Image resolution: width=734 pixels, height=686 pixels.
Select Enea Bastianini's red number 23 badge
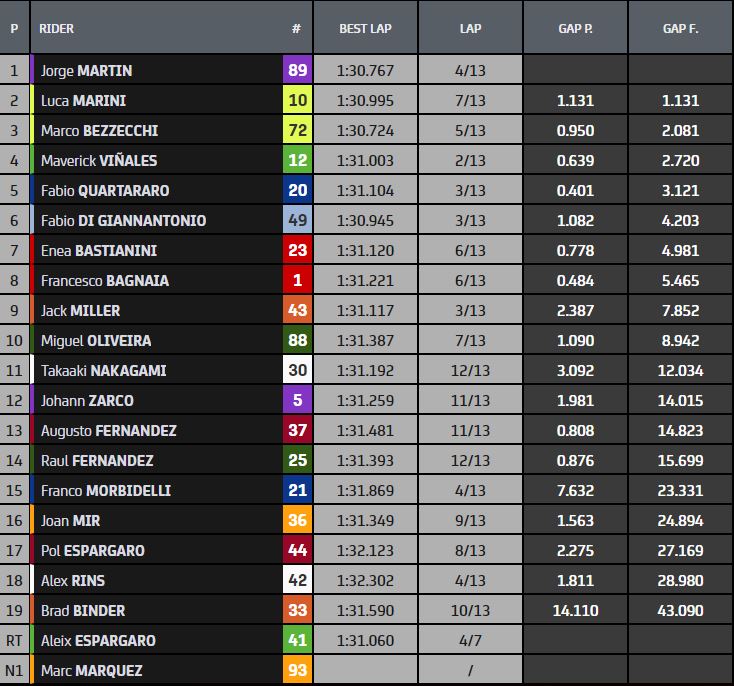click(297, 251)
